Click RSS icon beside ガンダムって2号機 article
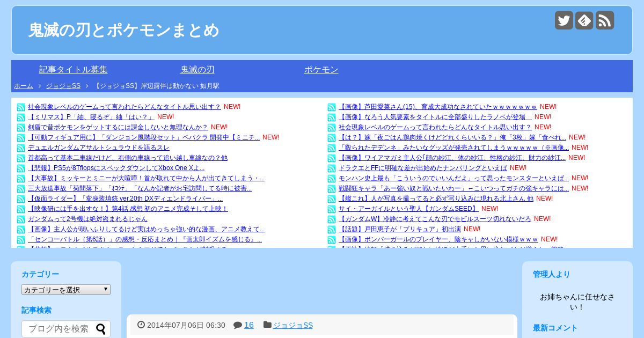Viewport: 644px width, 338px height. 21,219
